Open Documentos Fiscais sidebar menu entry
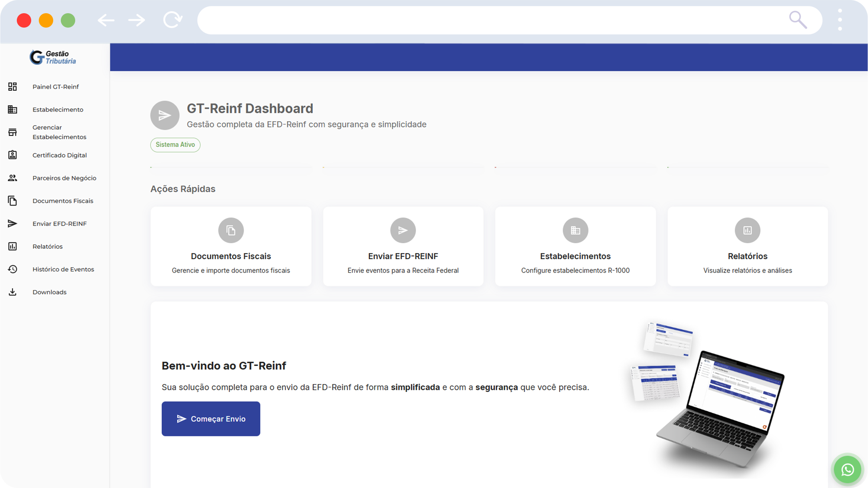 click(63, 201)
